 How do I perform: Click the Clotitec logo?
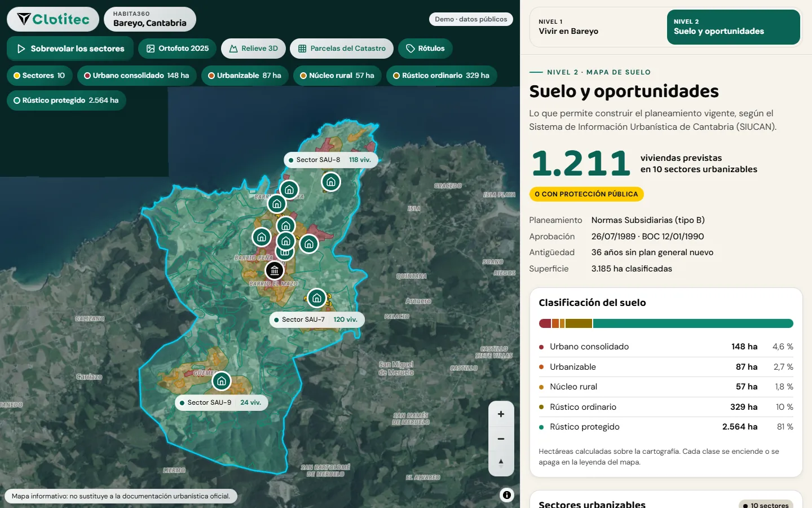point(53,19)
